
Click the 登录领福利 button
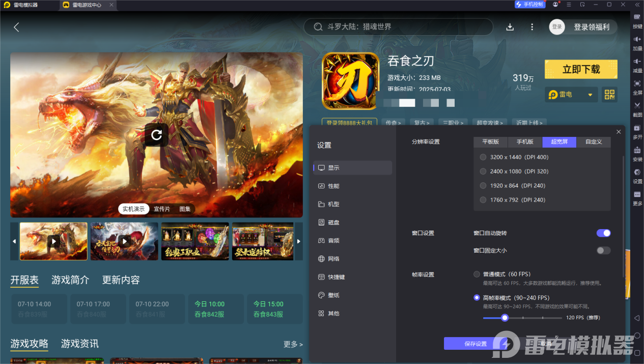click(x=592, y=27)
